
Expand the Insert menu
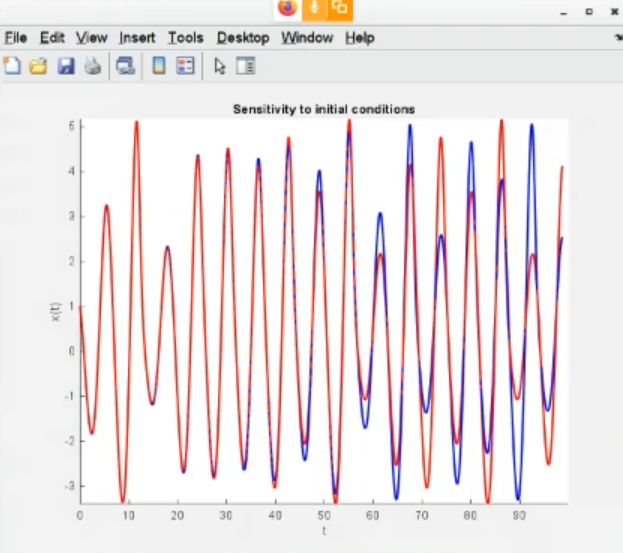click(137, 38)
